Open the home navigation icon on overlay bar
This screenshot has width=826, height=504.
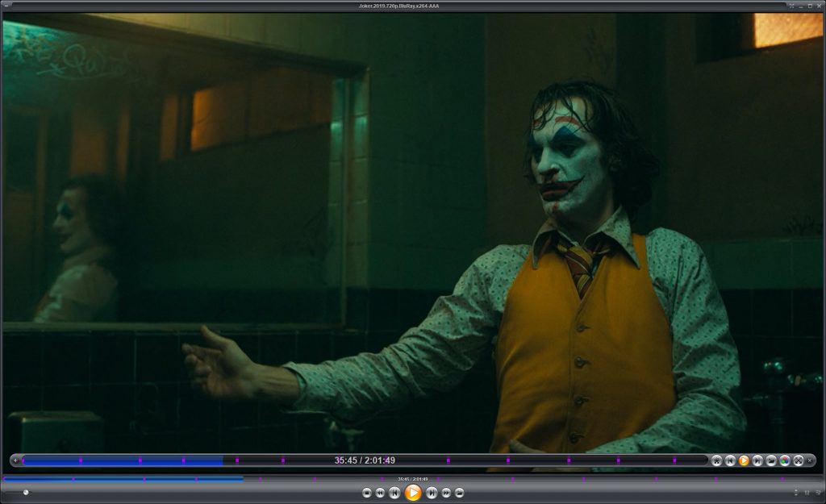[x=716, y=460]
